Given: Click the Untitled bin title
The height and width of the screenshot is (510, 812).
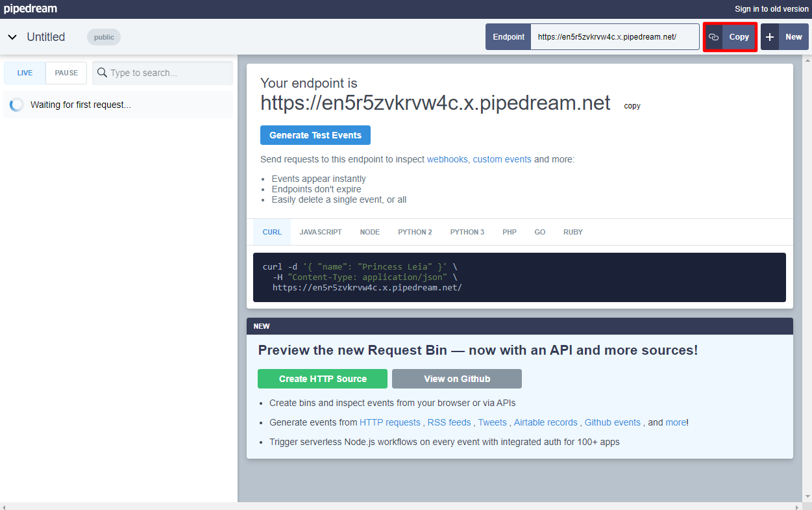Looking at the screenshot, I should (46, 37).
